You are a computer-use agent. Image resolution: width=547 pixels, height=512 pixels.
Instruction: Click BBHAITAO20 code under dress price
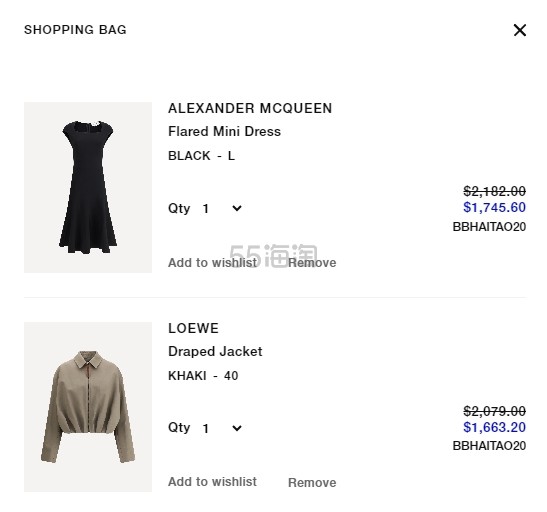click(x=489, y=227)
